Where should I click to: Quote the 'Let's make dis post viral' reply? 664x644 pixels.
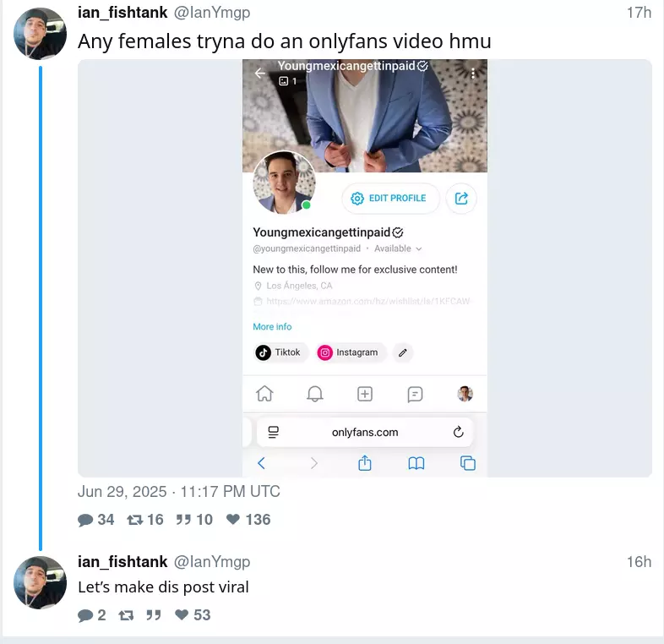click(153, 615)
